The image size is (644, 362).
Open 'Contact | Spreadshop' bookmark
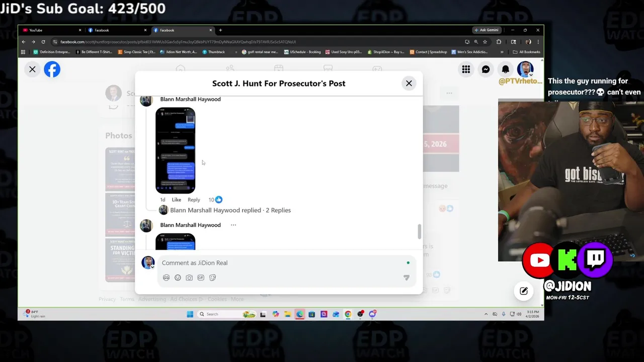coord(428,52)
